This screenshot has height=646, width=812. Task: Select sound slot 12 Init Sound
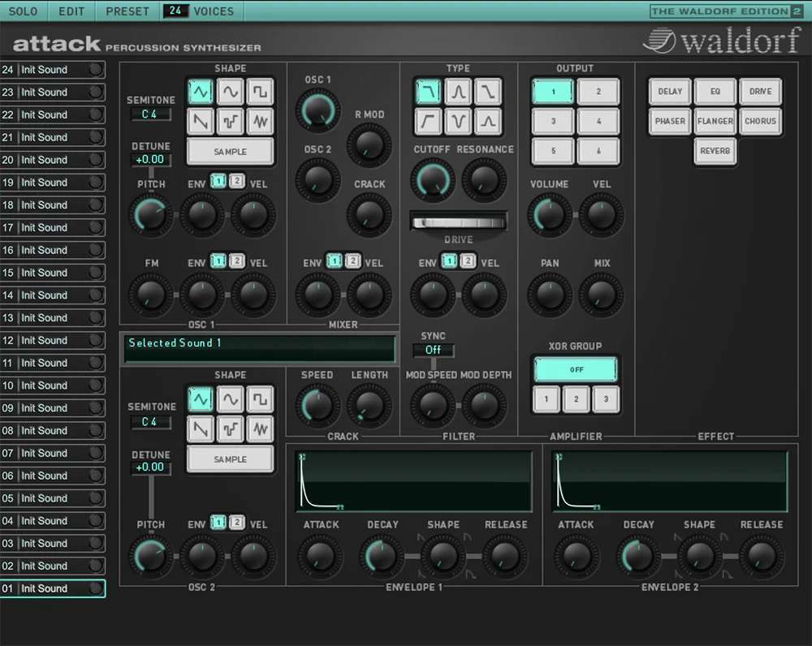coord(54,340)
